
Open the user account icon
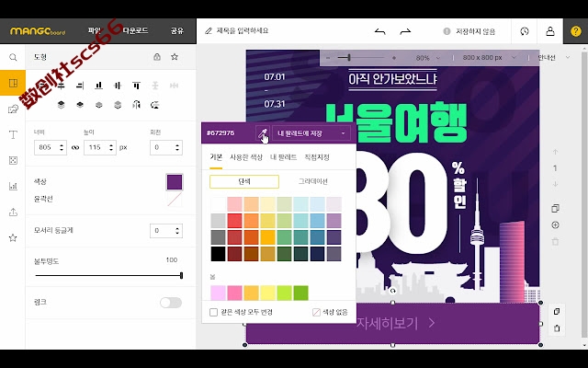coord(550,31)
